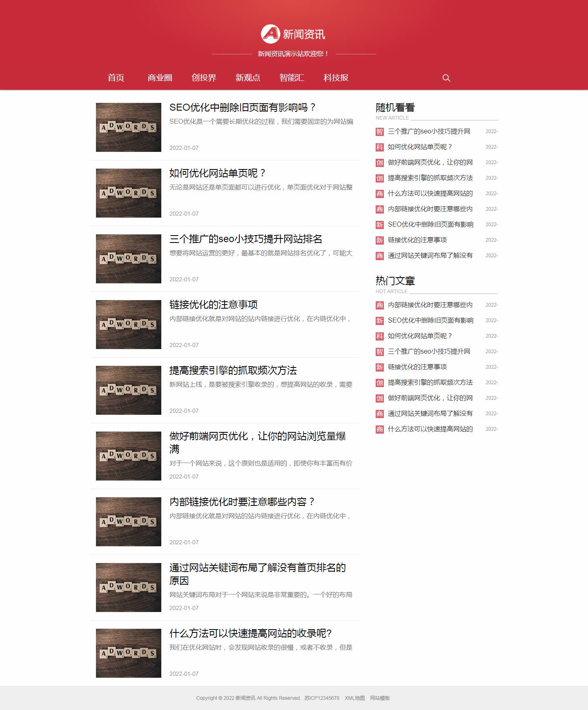Click 科 badge beside 如何优化网站单页 in 热门文章
588x710 pixels.
380,336
